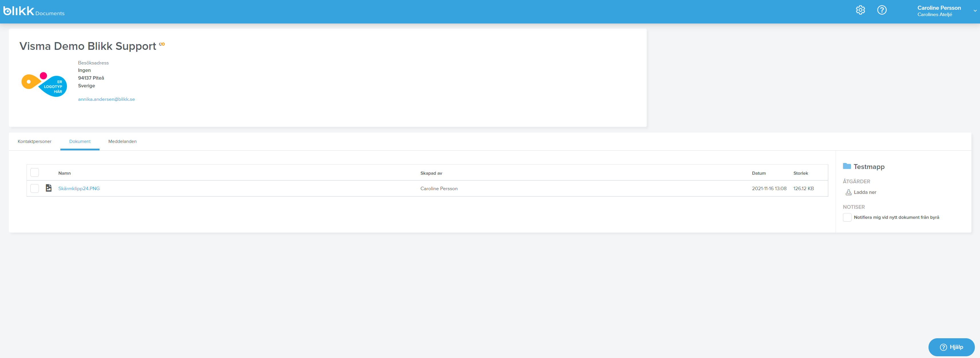Click the Testmapp folder icon
This screenshot has width=980, height=358.
click(846, 166)
